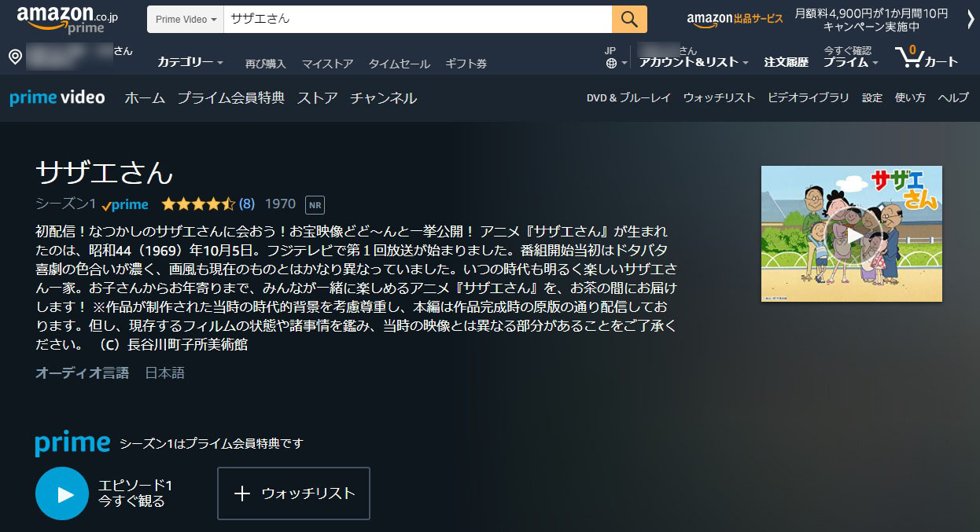Screen dimensions: 980x532
Task: Open ギフト券 link
Action: point(466,64)
